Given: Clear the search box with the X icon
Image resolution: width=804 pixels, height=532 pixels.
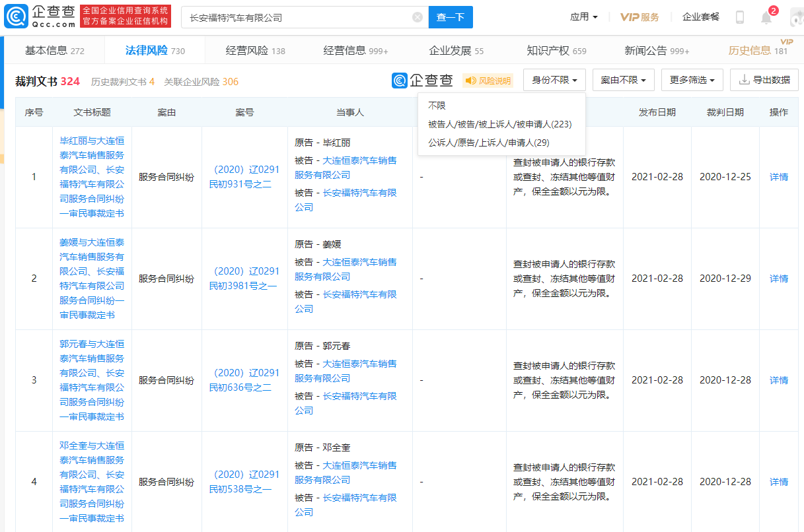Looking at the screenshot, I should click(417, 17).
